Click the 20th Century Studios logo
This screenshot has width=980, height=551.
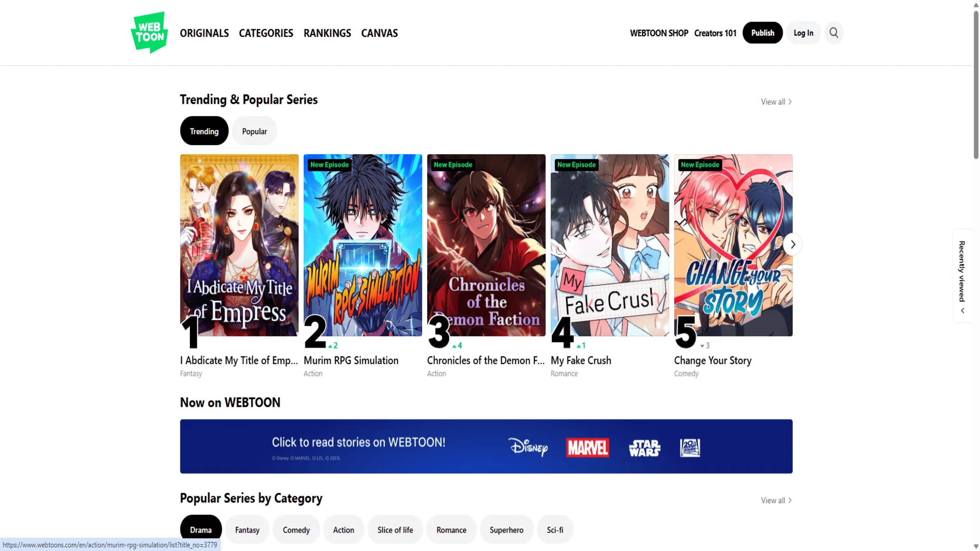690,447
